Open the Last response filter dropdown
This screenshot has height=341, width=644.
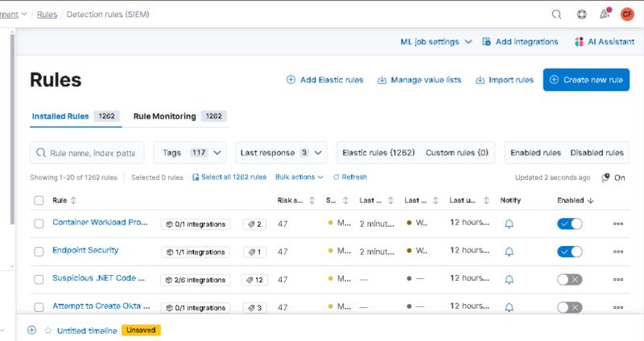[x=281, y=153]
